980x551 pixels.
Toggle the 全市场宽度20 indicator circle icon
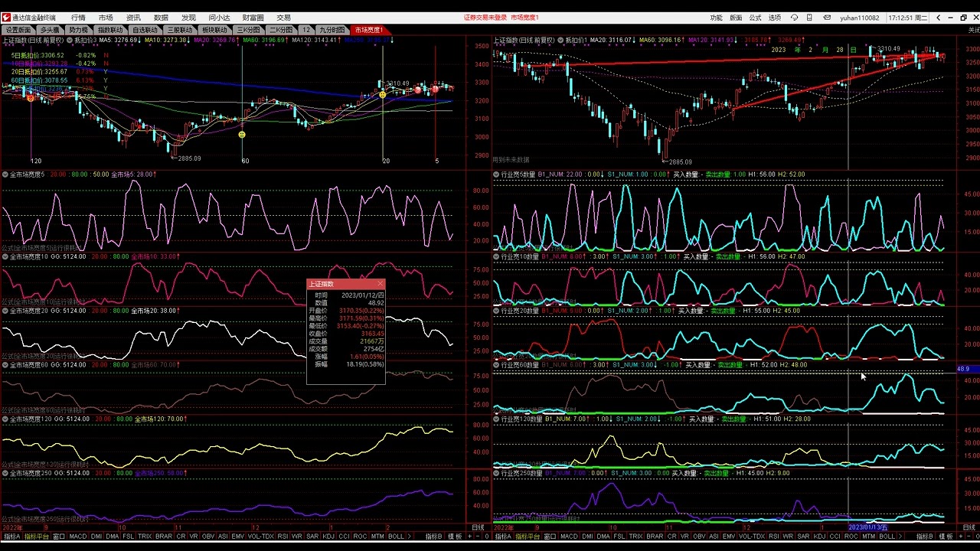pos(5,311)
